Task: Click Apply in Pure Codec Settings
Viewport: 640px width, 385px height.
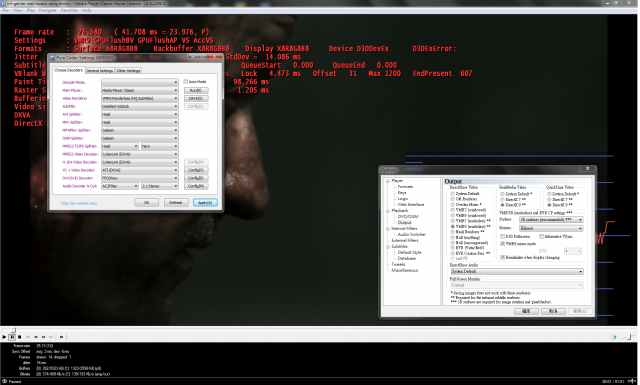Action: [x=205, y=203]
